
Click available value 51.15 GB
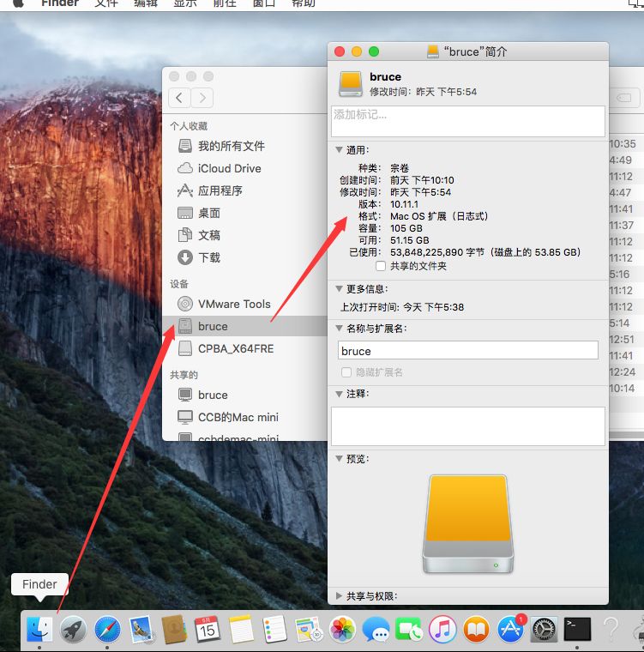[x=410, y=240]
